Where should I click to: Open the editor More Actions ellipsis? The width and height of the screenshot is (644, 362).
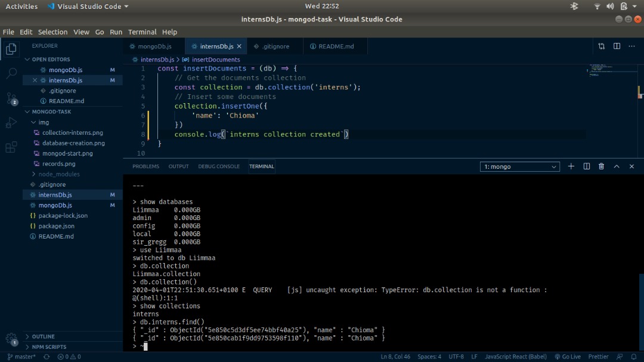[x=631, y=47]
